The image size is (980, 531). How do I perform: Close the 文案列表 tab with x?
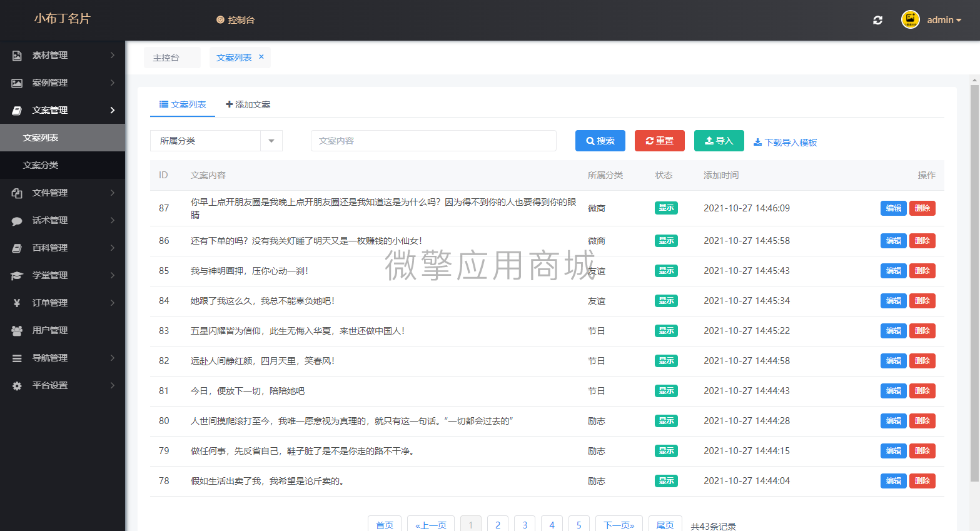click(261, 57)
